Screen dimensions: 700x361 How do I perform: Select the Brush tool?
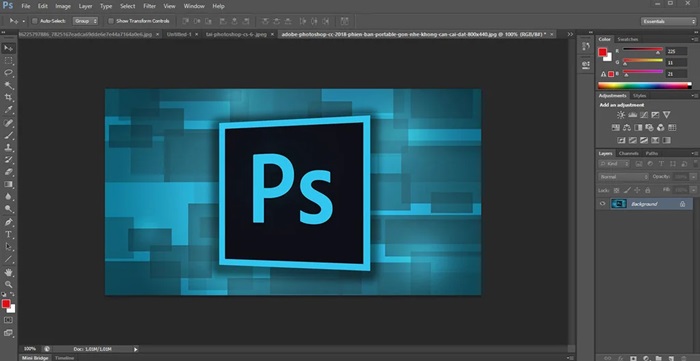coord(8,135)
